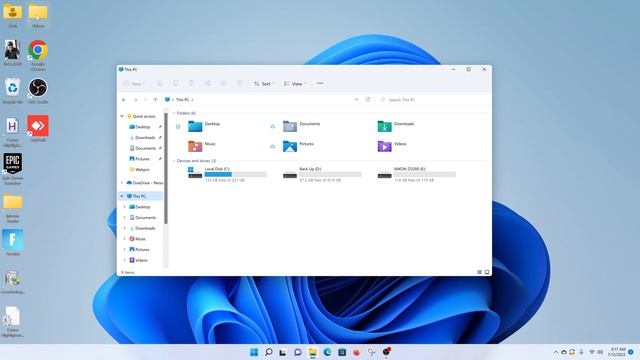Click Back Up (D:) storage usage bar
Screen dimensions: 640x360
(x=330, y=174)
